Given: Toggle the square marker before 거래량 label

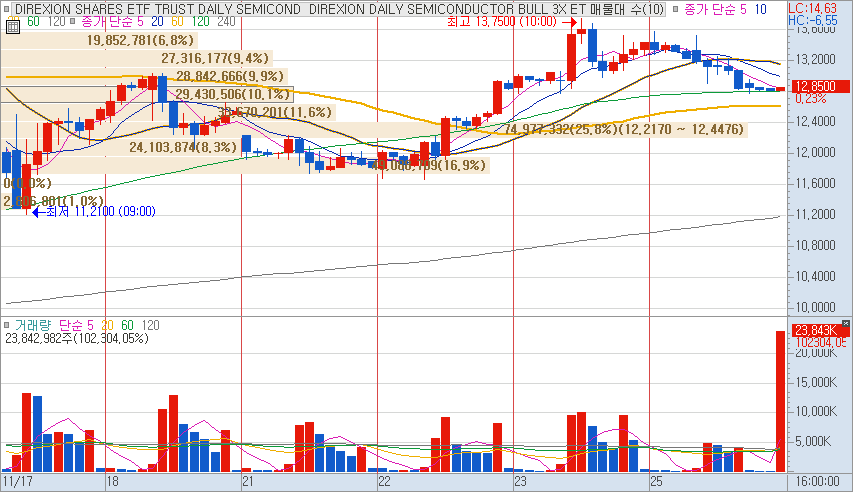Looking at the screenshot, I should [x=7, y=325].
